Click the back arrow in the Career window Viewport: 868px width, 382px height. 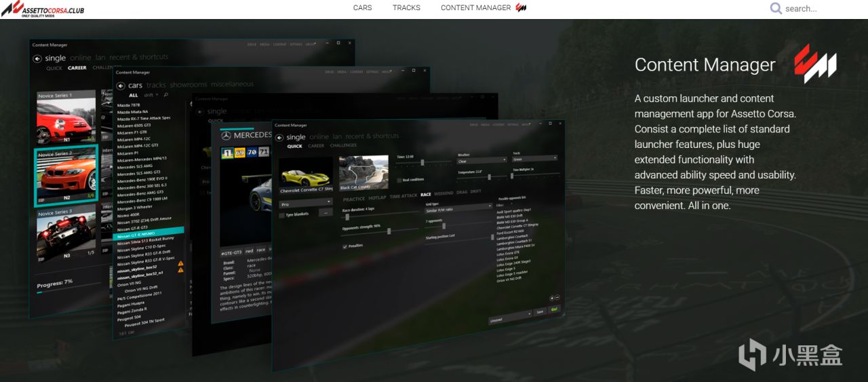[37, 59]
